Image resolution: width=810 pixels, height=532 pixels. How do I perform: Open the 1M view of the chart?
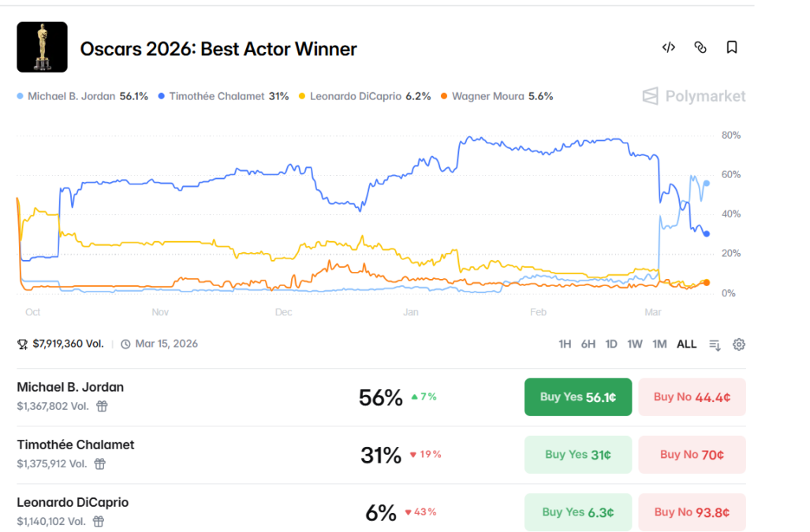pyautogui.click(x=659, y=344)
